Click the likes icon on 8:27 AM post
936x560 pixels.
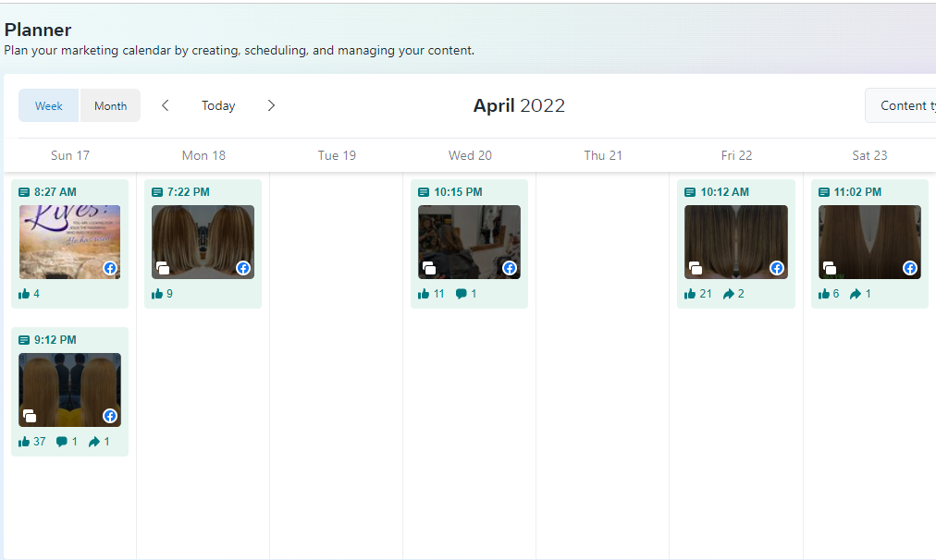[24, 294]
